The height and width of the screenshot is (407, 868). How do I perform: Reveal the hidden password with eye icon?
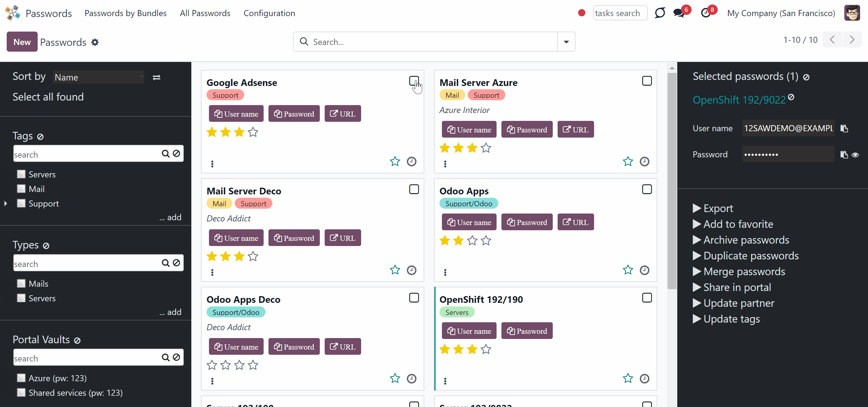click(x=855, y=155)
